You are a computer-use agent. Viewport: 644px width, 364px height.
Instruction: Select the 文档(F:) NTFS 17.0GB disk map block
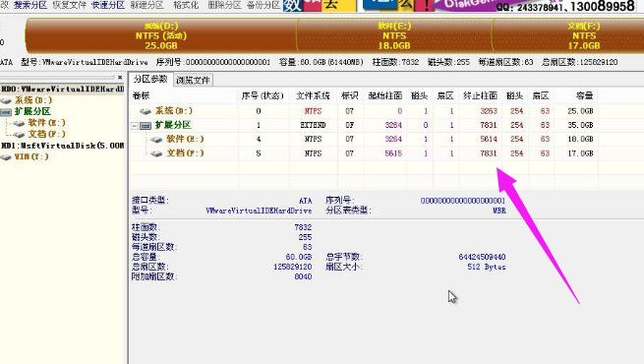click(568, 35)
